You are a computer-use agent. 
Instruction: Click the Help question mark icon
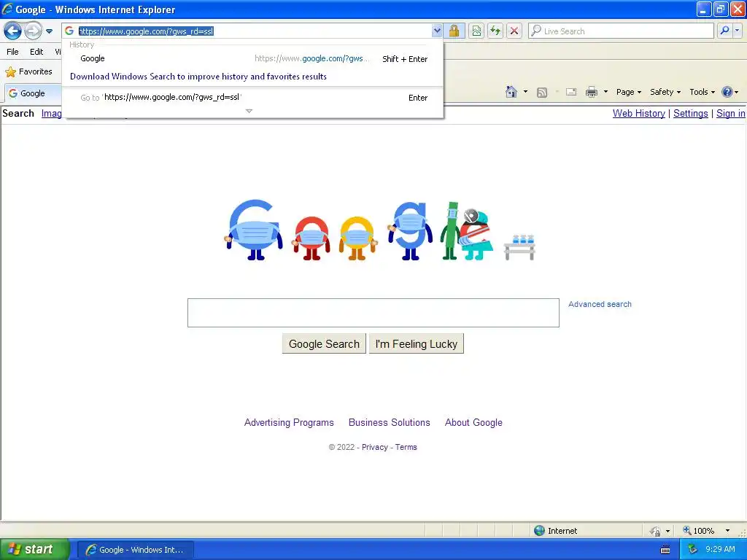click(x=727, y=92)
